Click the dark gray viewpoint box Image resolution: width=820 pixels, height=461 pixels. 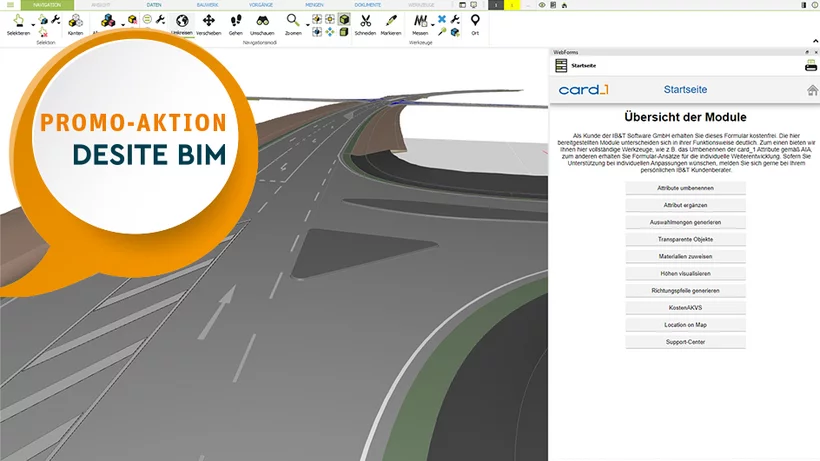coord(496,5)
